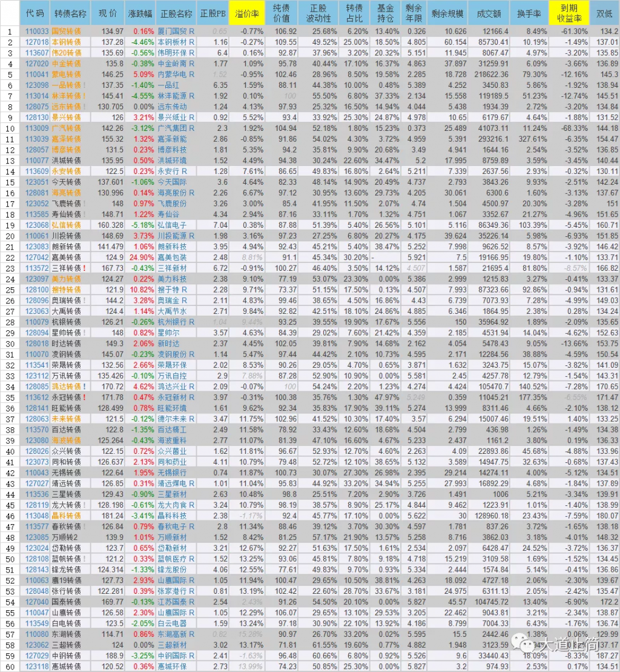Select stock name 靖远煤电 R

point(176,483)
